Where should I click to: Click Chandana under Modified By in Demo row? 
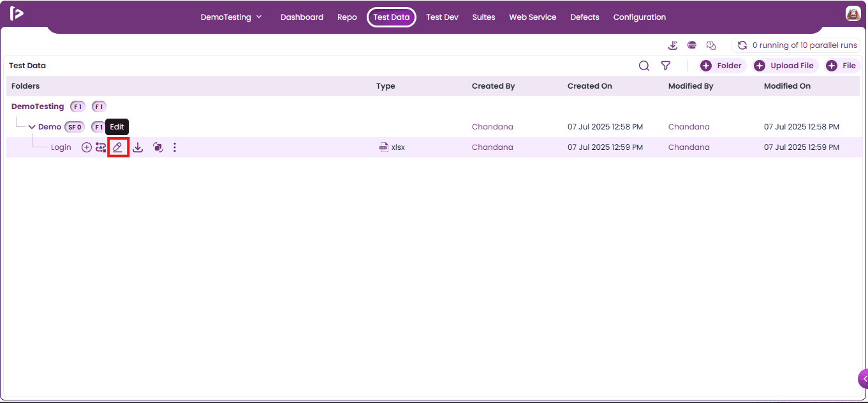(689, 127)
